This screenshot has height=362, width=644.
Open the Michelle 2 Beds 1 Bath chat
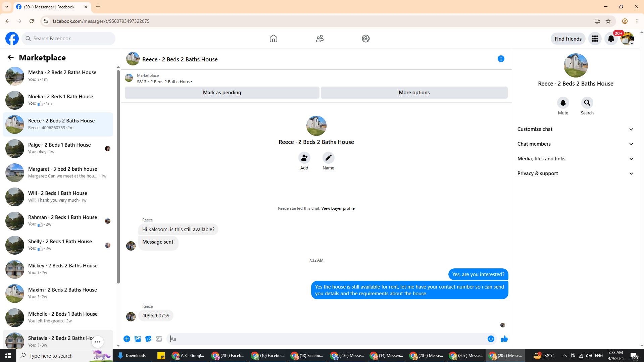coord(58,318)
